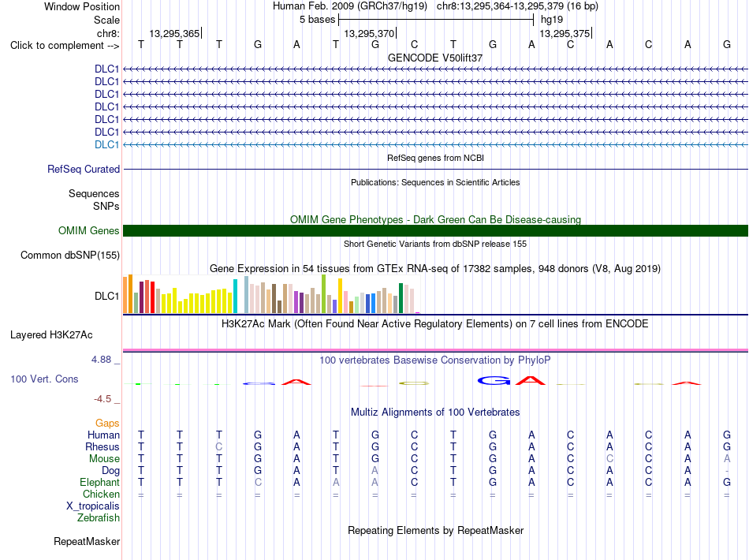Viewport: 749px width, 560px height.
Task: Click the GENCODE V50lift37 track title
Action: 435,58
